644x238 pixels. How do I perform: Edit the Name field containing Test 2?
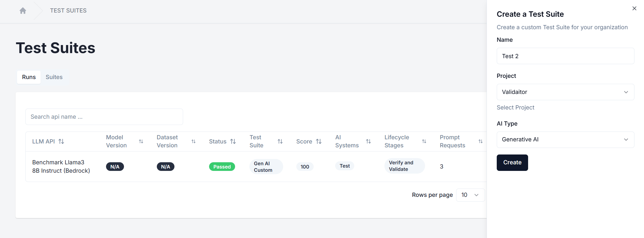[565, 56]
